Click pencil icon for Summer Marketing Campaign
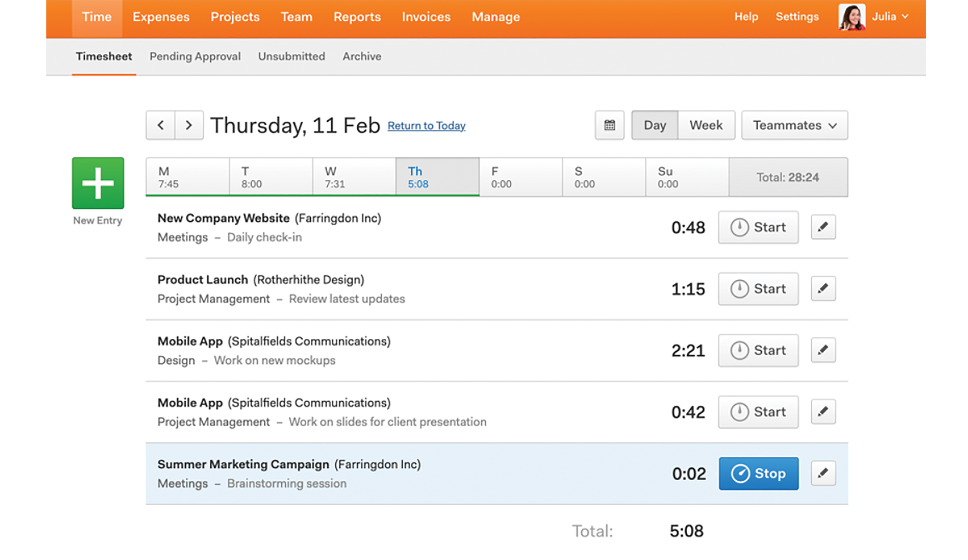The image size is (968, 560). pos(823,473)
